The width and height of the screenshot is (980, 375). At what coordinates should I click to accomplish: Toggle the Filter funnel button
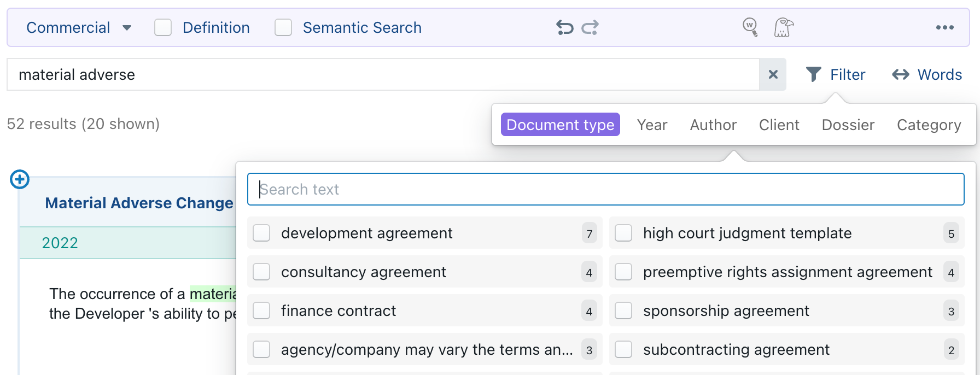[836, 74]
